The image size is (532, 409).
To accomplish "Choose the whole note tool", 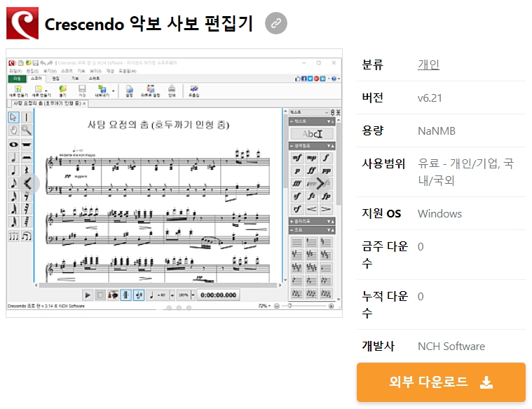I will (13, 145).
